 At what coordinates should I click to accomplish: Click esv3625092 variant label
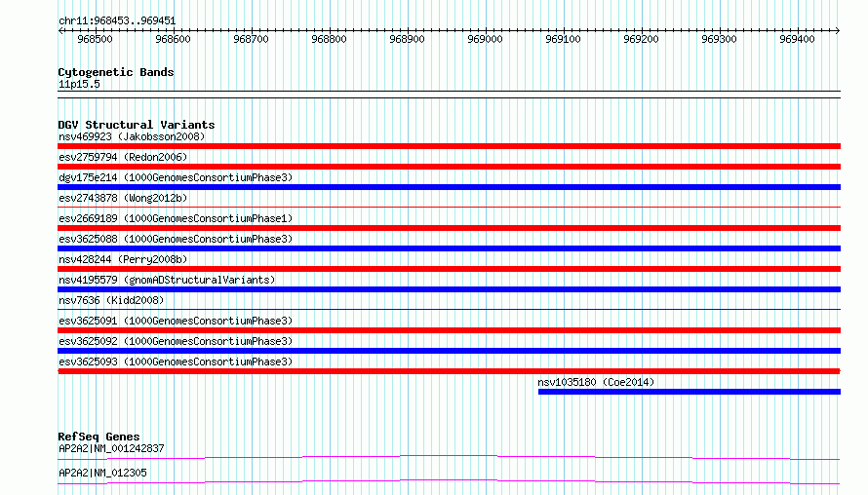point(176,341)
